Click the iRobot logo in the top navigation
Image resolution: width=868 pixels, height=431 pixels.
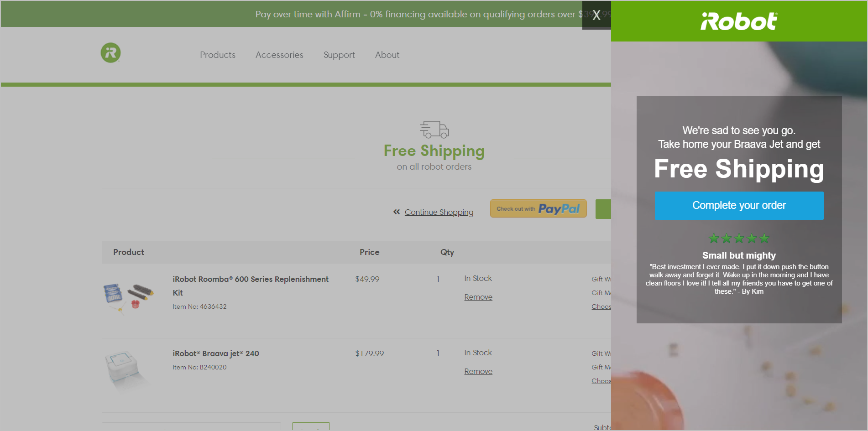click(110, 52)
